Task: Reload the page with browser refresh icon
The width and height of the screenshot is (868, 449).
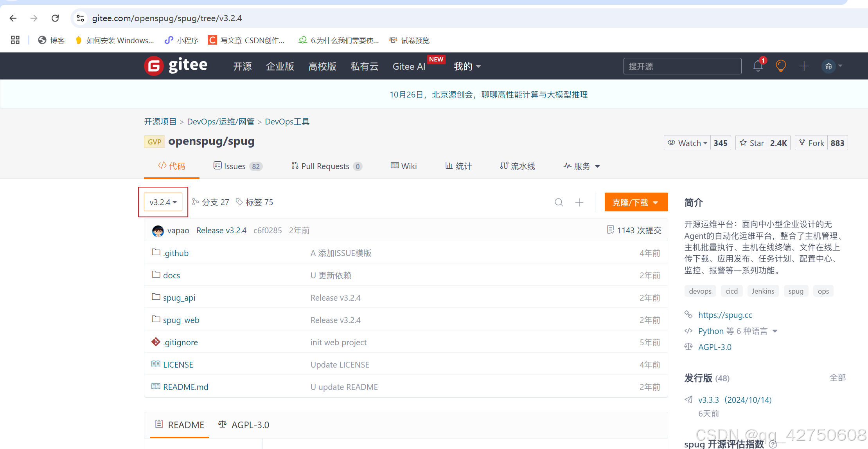Action: (55, 18)
